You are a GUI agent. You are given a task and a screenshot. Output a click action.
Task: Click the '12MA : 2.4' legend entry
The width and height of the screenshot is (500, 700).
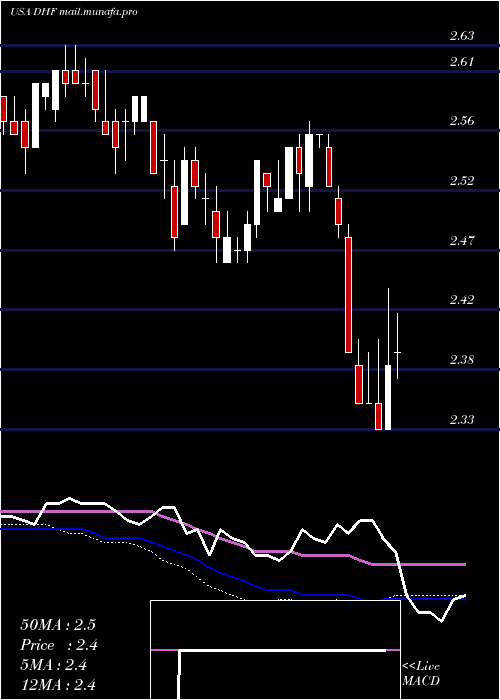(x=58, y=684)
